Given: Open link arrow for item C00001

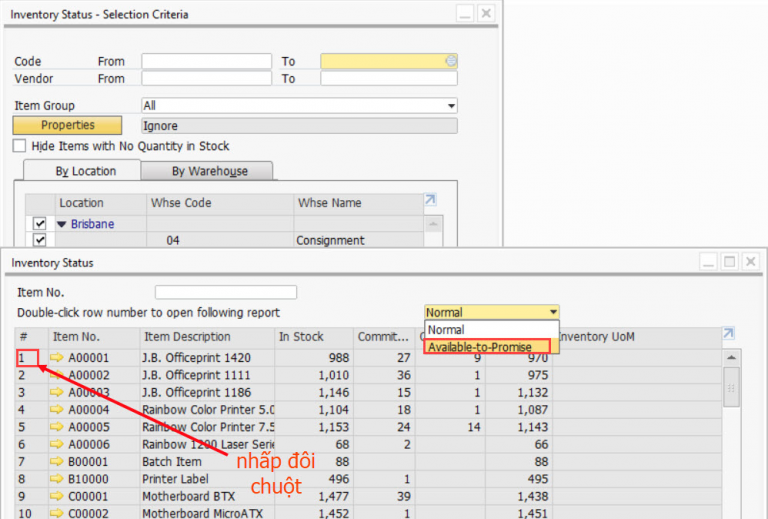Looking at the screenshot, I should [57, 496].
